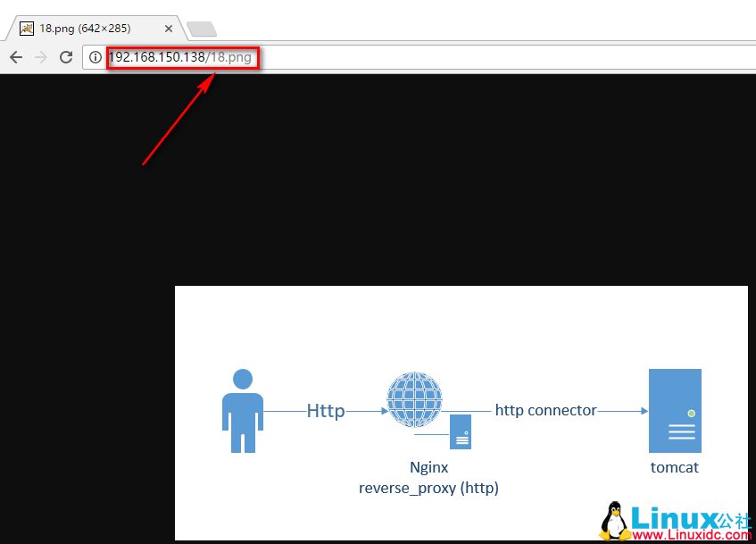Click the forward navigation arrow

(x=41, y=57)
